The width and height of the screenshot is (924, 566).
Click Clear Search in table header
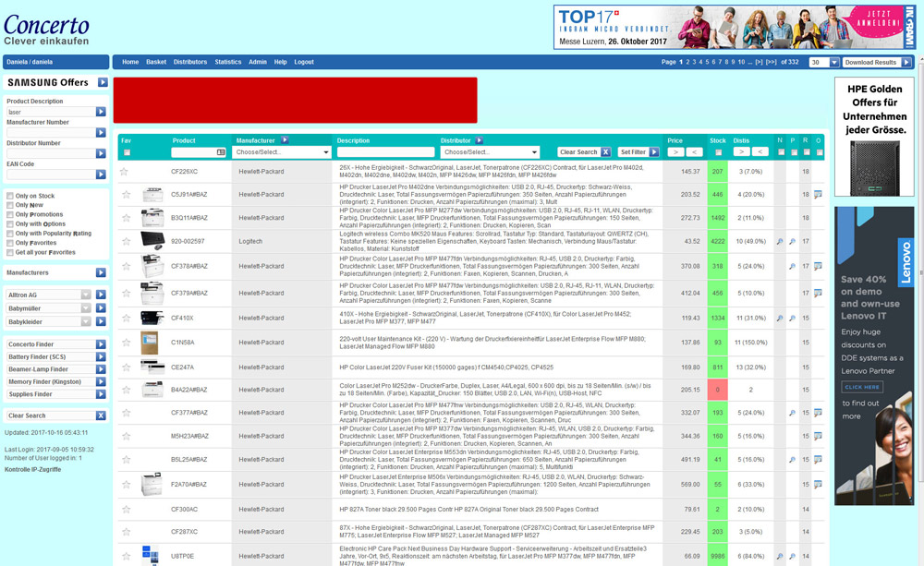pos(585,152)
